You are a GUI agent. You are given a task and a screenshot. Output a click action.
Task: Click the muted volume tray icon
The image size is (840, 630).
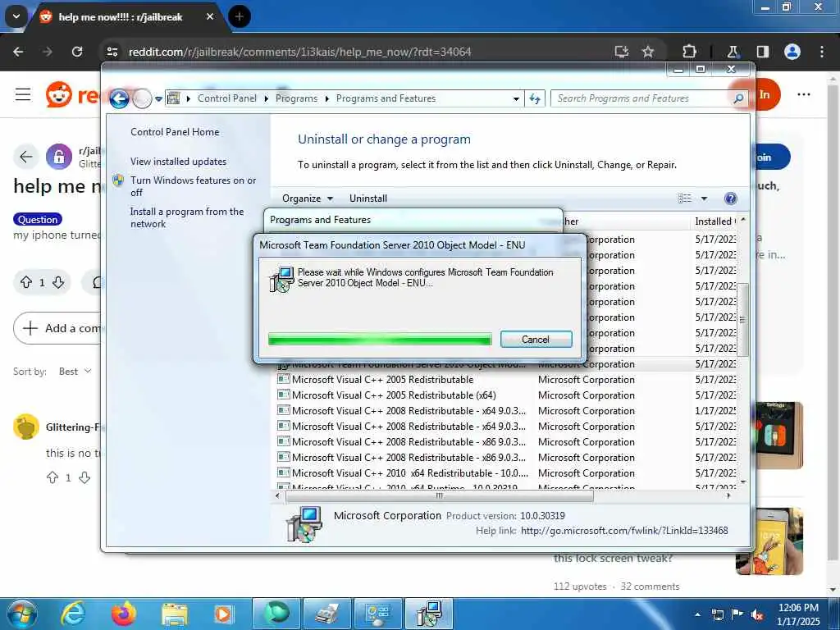click(757, 615)
